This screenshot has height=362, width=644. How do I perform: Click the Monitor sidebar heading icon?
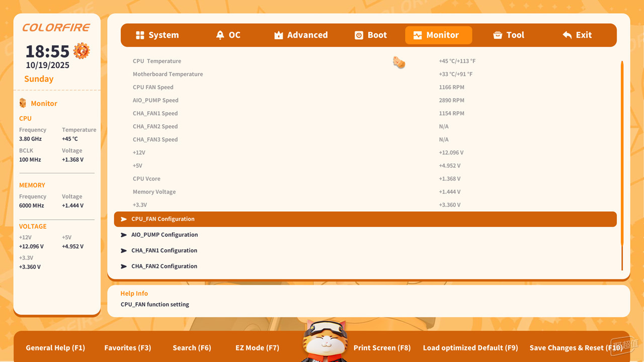click(23, 103)
